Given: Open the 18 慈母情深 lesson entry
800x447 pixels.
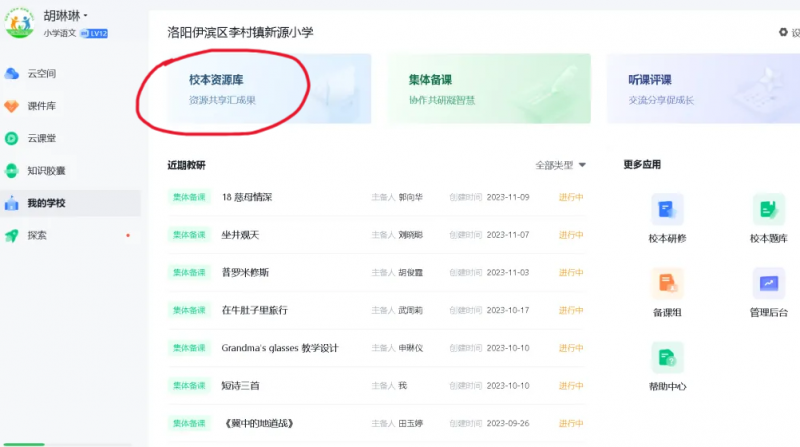Looking at the screenshot, I should 246,197.
